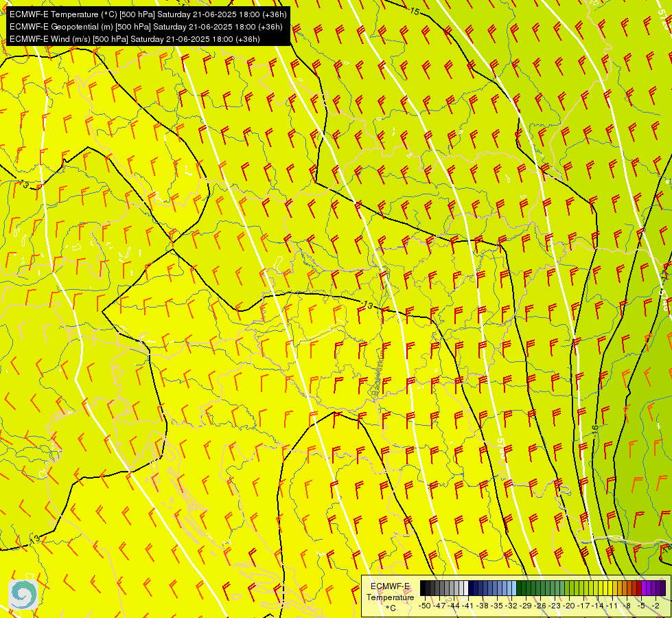Screen dimensions: 672x618
Task: Select the ECMWF-E Wind (m/s) header line
Action: click(135, 39)
